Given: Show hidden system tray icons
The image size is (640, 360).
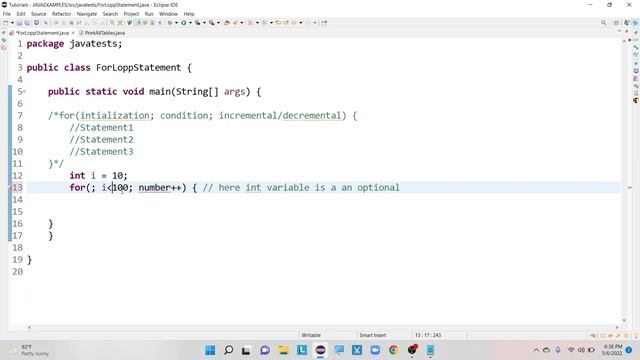Looking at the screenshot, I should click(536, 350).
